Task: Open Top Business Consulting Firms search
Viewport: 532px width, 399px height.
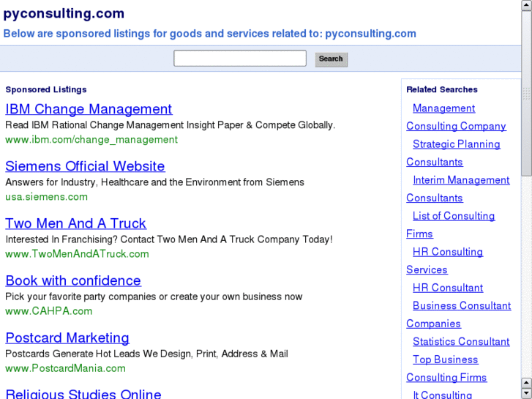Action: (445, 359)
